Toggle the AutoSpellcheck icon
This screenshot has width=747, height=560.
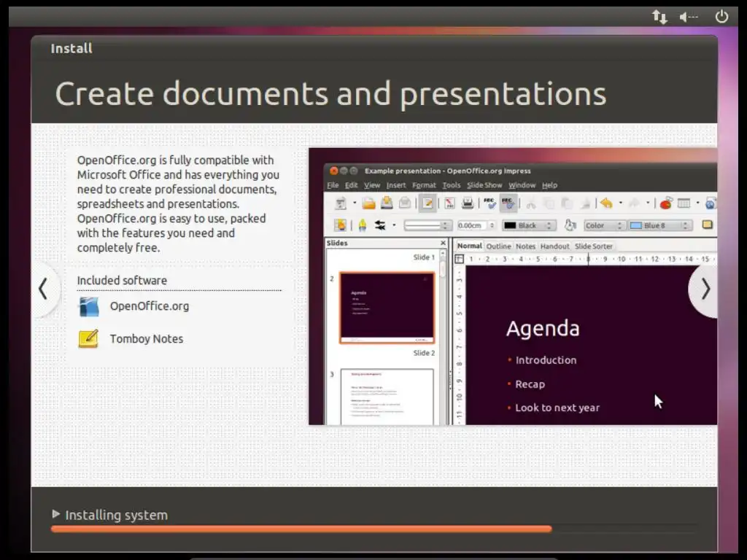tap(508, 204)
